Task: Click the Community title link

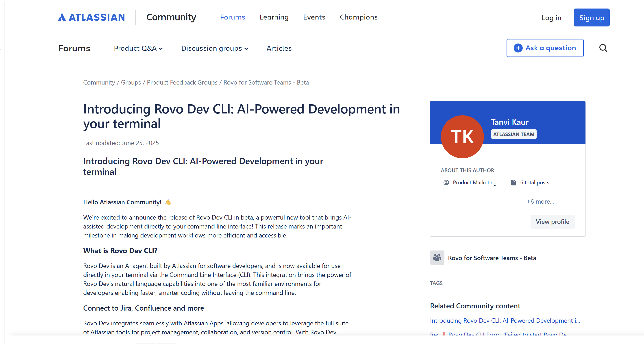Action: click(171, 17)
